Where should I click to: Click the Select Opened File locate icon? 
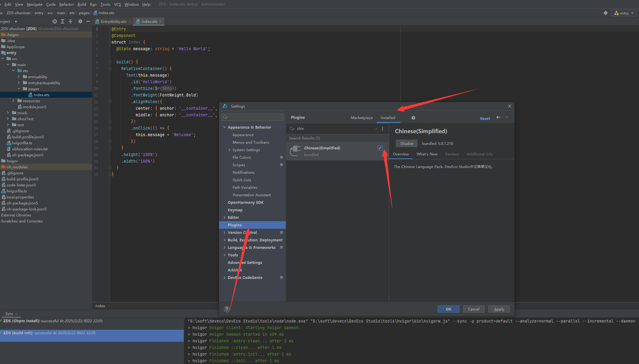55,21
